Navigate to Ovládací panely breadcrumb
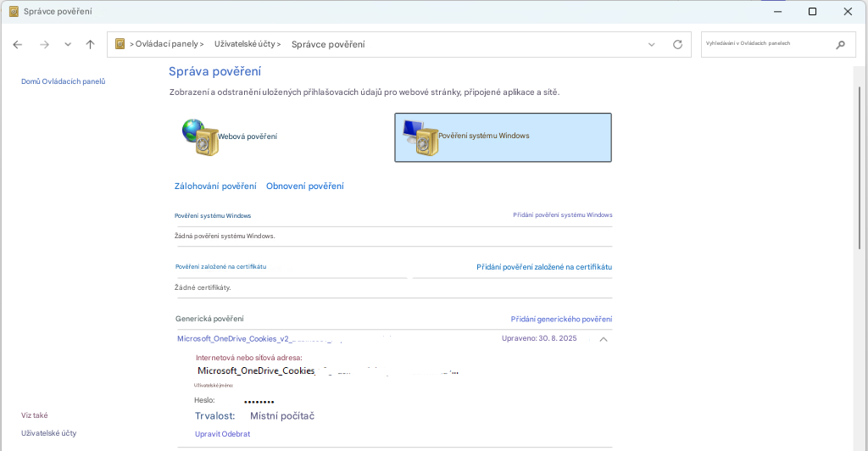868x451 pixels. click(x=167, y=44)
